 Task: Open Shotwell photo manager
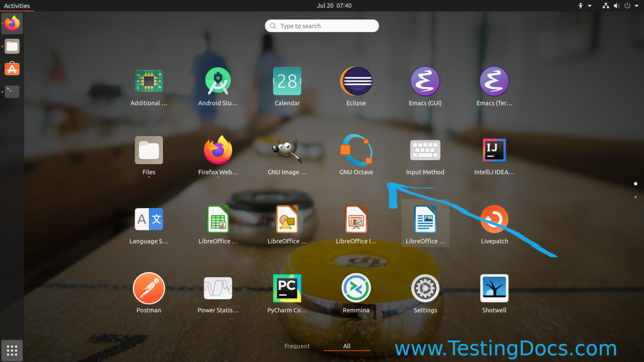(x=494, y=288)
